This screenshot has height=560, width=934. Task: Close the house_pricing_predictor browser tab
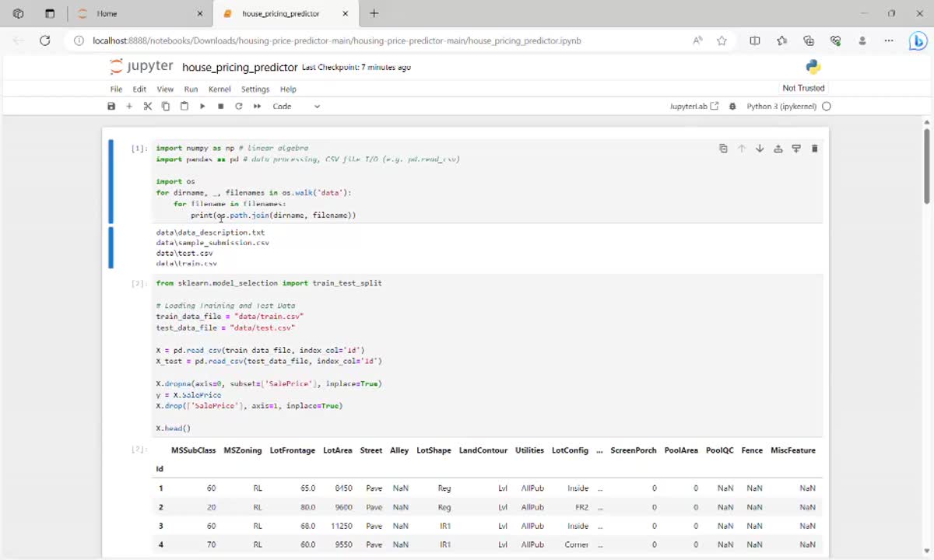(x=346, y=13)
